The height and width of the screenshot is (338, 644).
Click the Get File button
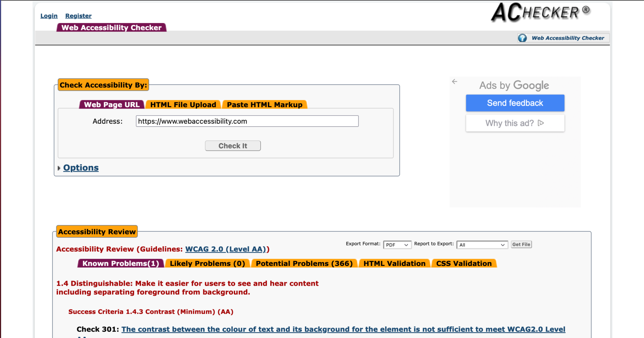coord(521,244)
